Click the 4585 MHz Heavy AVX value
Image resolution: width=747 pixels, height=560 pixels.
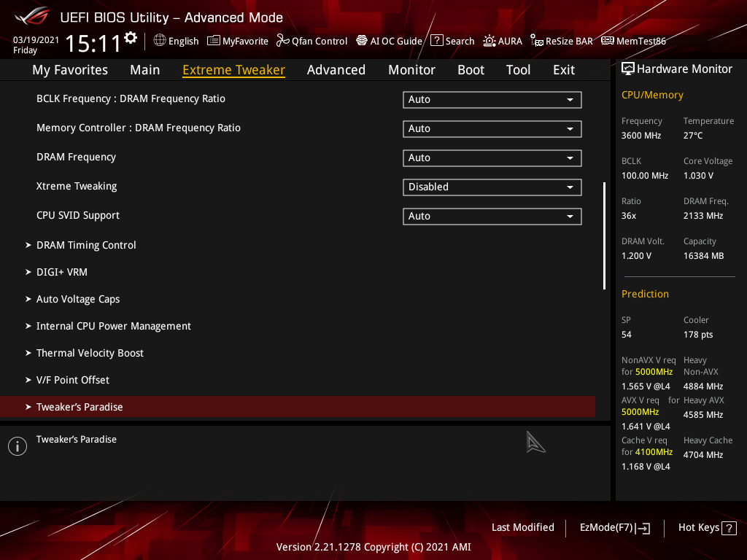tap(703, 415)
